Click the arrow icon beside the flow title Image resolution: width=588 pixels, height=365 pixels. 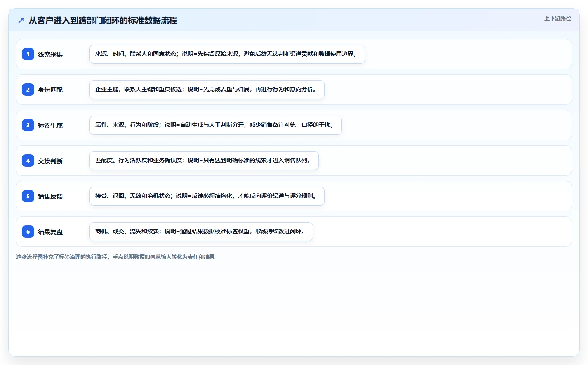pyautogui.click(x=21, y=20)
